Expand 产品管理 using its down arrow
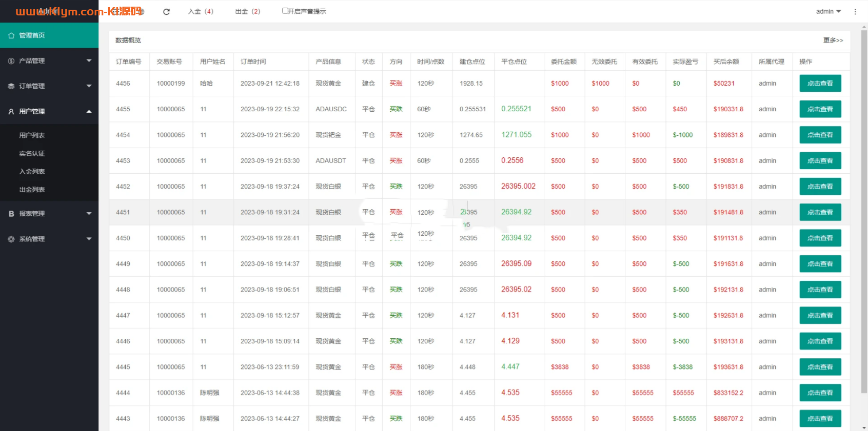868x431 pixels. [x=89, y=61]
